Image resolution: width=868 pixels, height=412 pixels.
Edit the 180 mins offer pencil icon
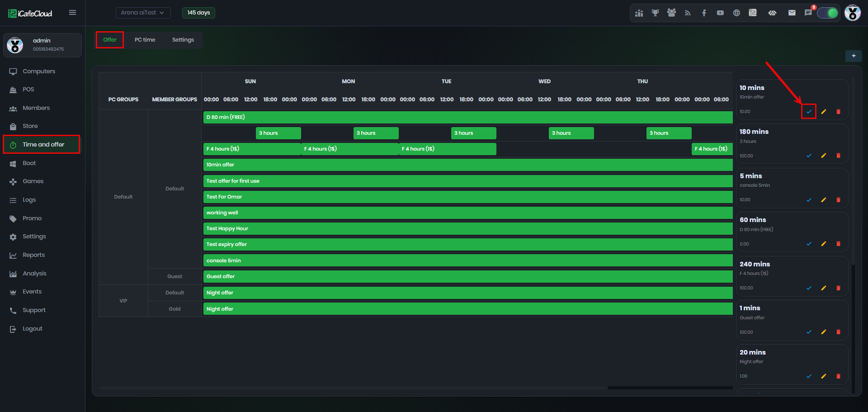pos(824,156)
